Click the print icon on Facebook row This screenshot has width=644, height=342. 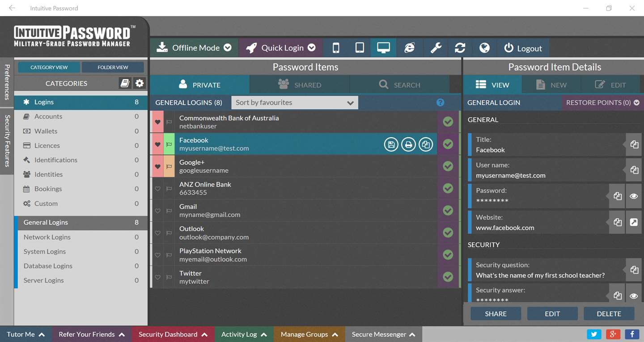(408, 144)
